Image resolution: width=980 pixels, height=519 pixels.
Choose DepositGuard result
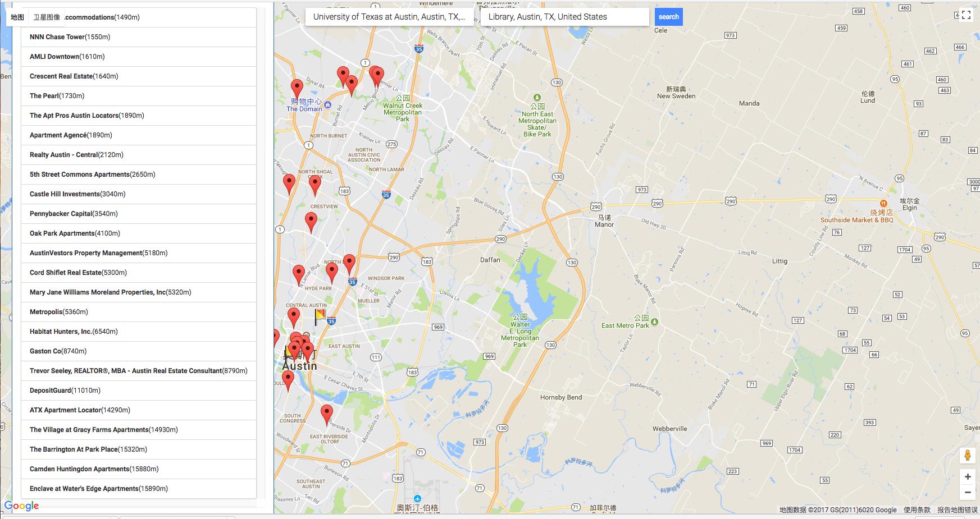[x=139, y=391]
